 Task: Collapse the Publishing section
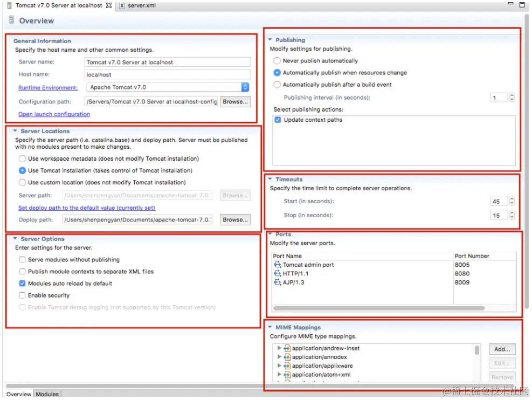[270, 40]
